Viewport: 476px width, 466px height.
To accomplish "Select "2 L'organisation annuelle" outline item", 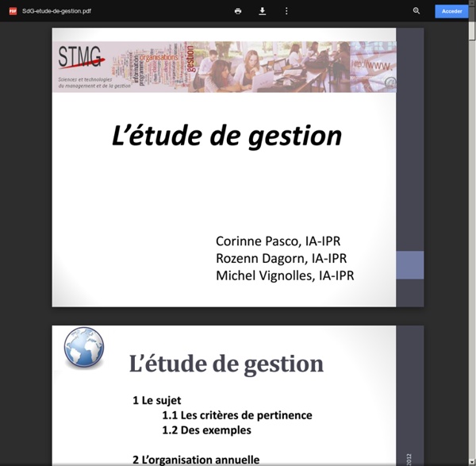I will click(195, 459).
